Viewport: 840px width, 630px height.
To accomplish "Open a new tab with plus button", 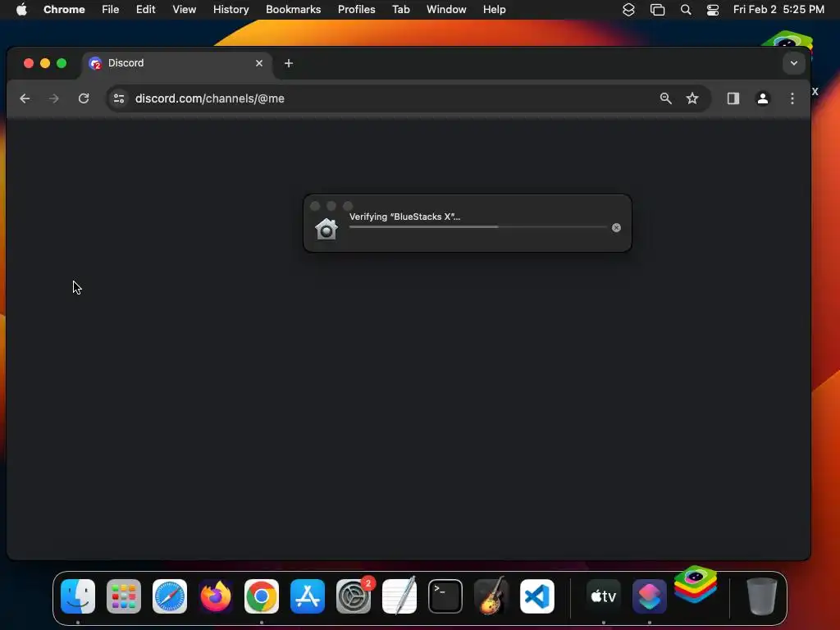I will 288,63.
